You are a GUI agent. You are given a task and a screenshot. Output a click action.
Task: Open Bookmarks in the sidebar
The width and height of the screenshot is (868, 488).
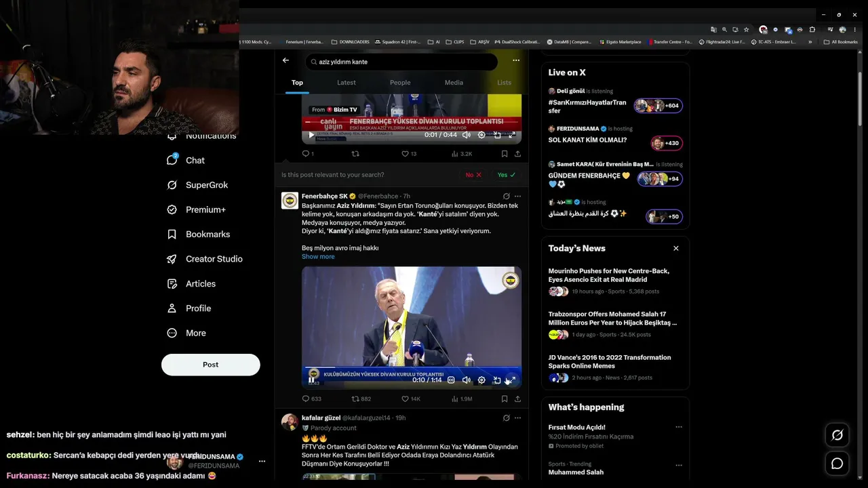pos(198,234)
